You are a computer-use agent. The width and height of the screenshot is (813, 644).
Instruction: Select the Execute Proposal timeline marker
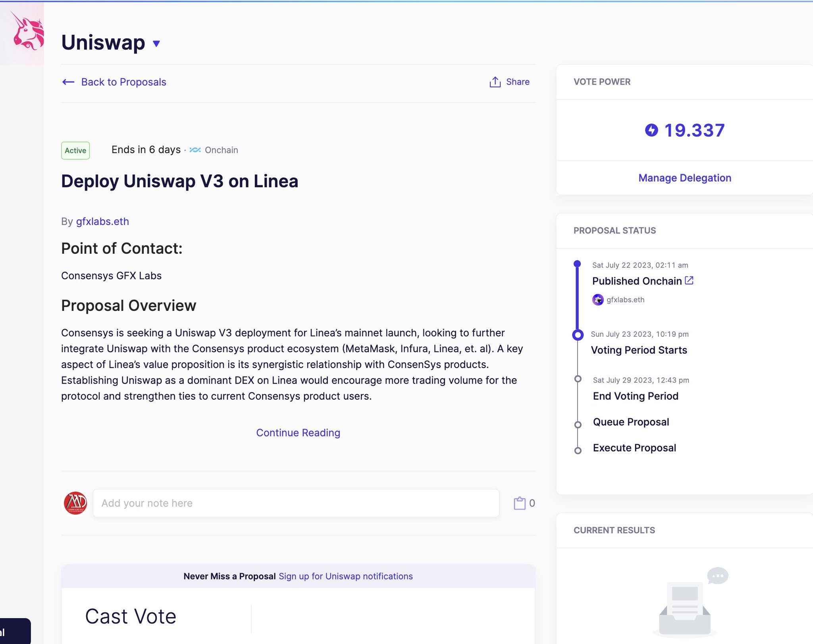tap(578, 451)
